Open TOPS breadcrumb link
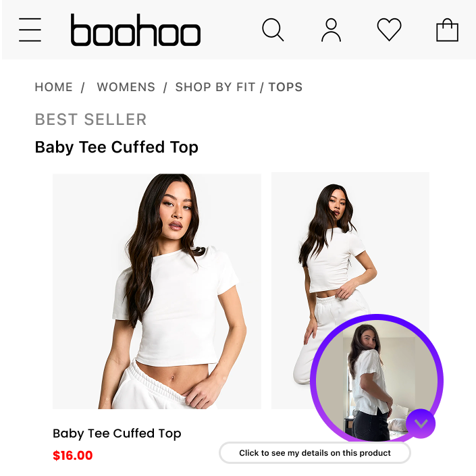The image size is (476, 476). (286, 87)
